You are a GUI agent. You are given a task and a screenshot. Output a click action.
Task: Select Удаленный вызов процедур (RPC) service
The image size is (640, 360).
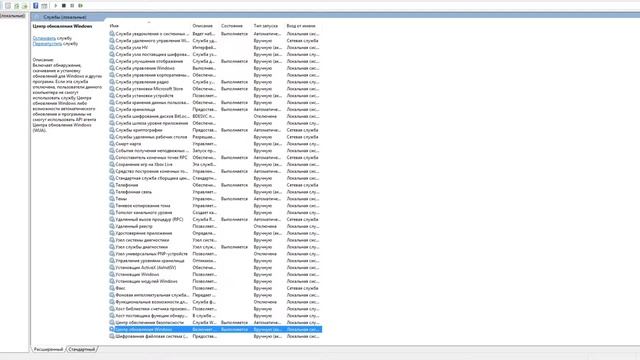click(x=215, y=219)
